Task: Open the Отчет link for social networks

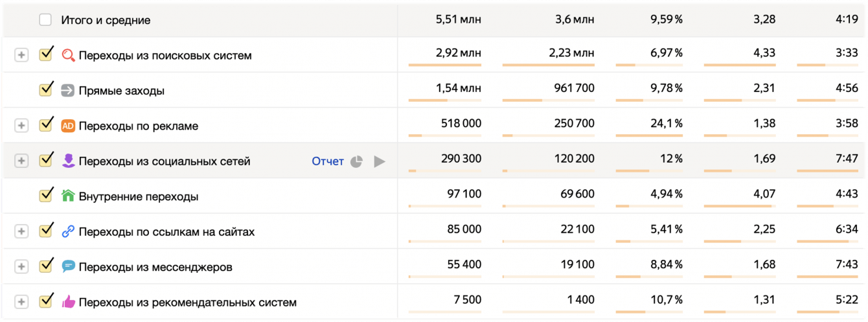Action: click(327, 161)
